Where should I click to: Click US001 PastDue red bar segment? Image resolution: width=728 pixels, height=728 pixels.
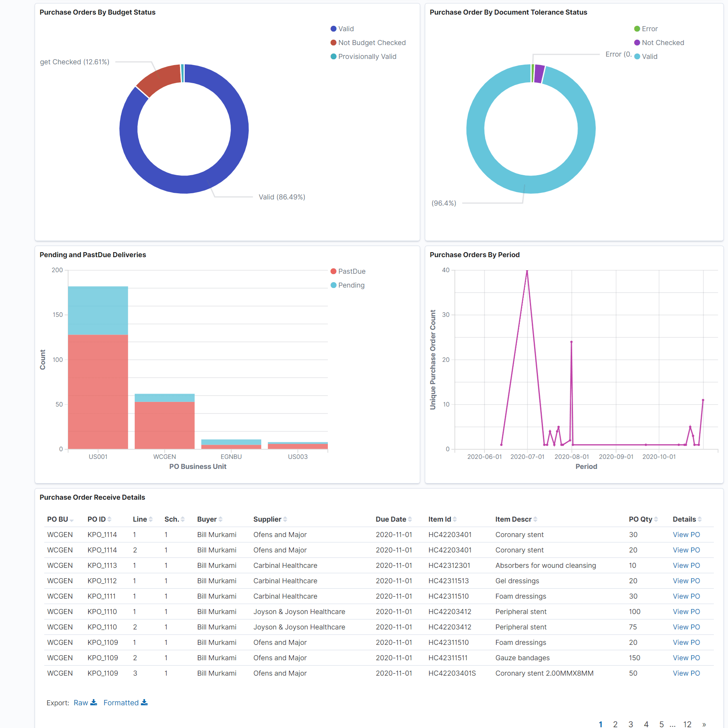tap(98, 392)
